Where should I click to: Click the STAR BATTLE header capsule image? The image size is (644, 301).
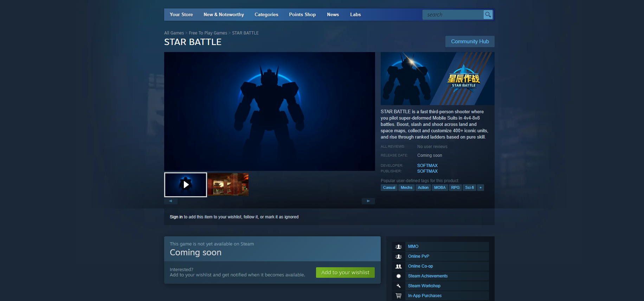438,78
